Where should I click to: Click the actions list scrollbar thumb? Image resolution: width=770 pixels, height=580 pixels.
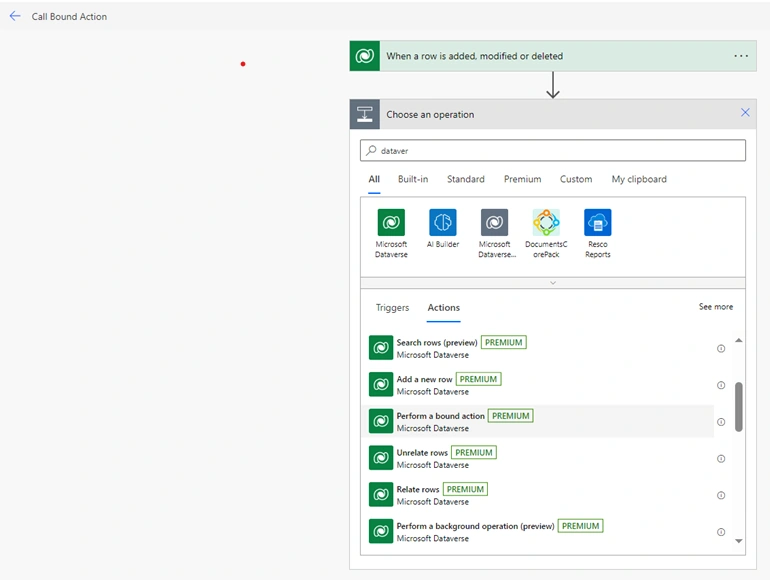(x=739, y=407)
